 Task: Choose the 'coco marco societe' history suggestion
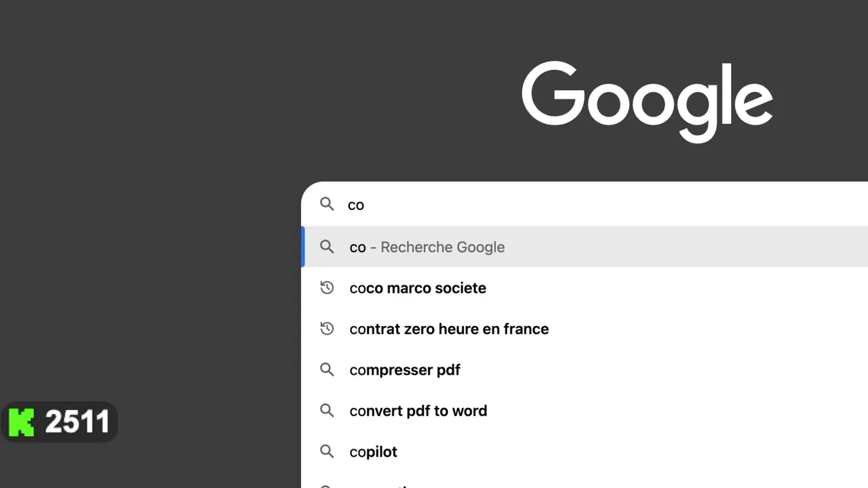coord(418,288)
